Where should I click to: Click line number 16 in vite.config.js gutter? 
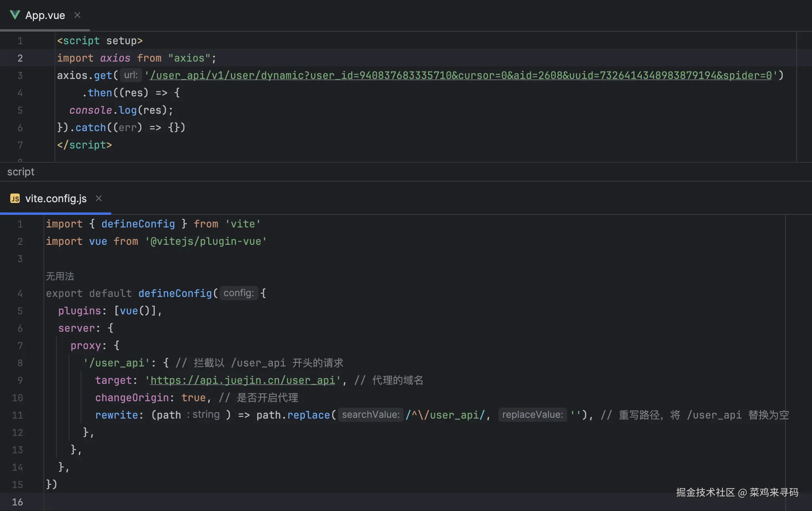[17, 502]
